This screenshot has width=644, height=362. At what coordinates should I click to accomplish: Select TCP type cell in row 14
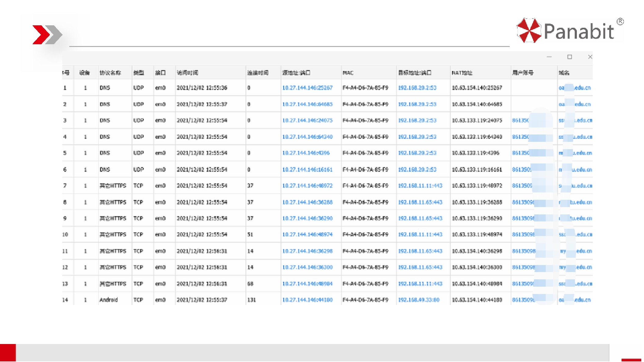138,300
